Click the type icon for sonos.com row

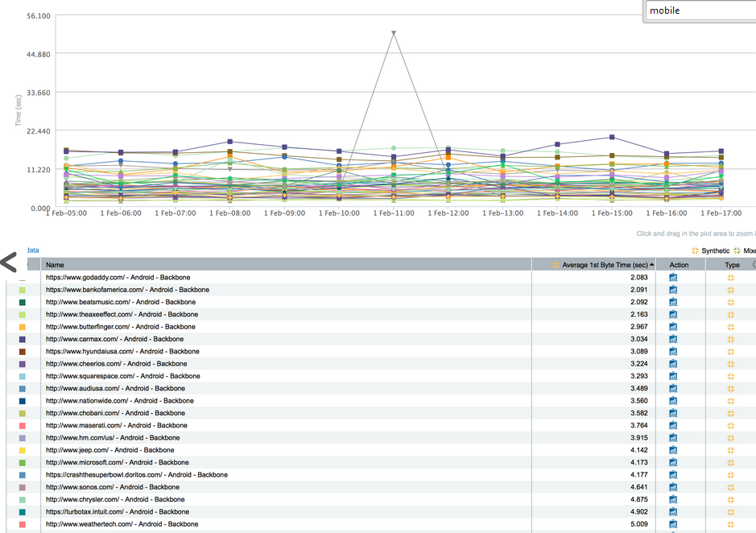731,487
